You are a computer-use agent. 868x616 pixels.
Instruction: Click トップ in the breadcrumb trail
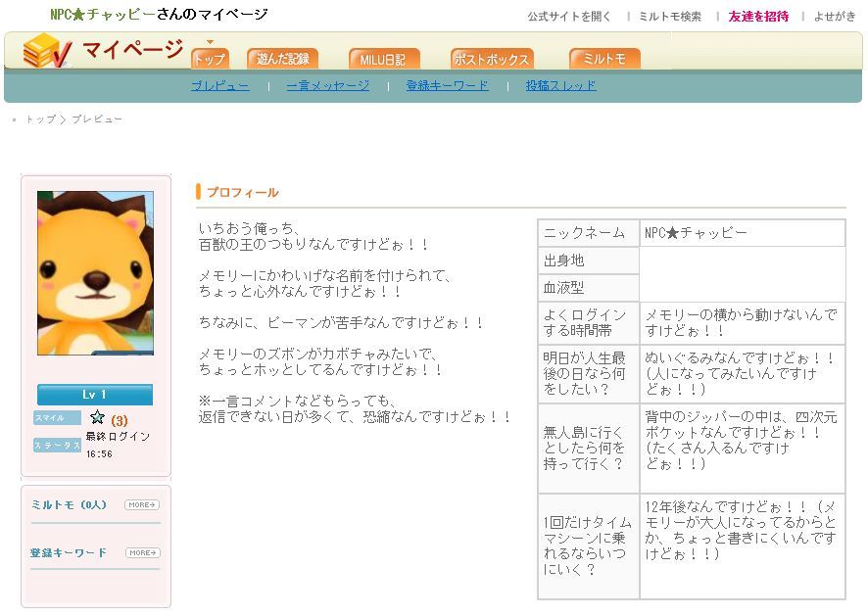click(40, 119)
